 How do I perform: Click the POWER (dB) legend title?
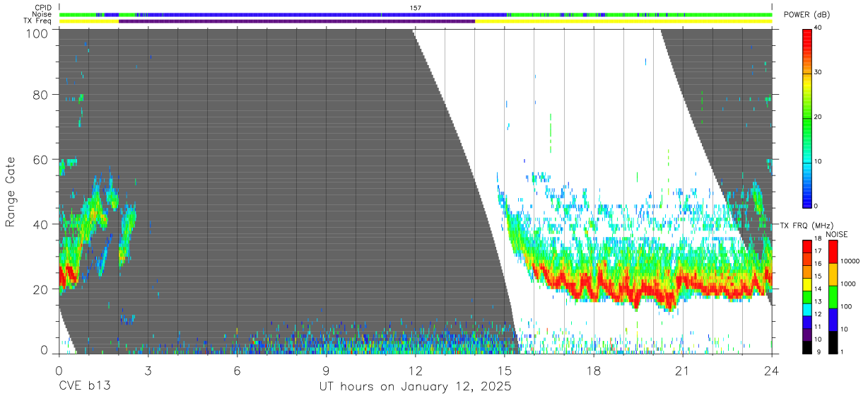point(807,15)
